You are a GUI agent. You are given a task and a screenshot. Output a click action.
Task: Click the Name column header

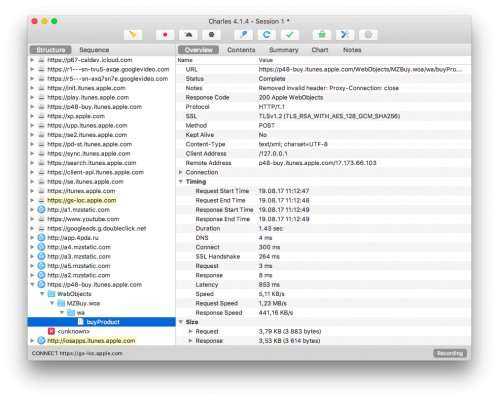click(185, 60)
